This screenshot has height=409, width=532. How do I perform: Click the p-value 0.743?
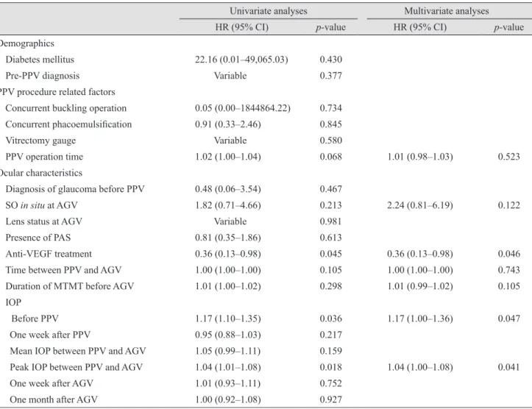coord(509,270)
